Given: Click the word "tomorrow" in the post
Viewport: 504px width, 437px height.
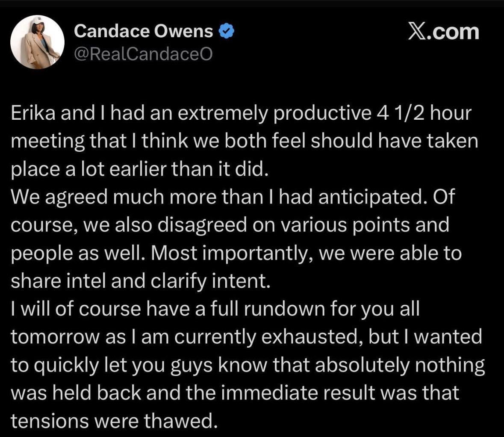Looking at the screenshot, I should pos(56,337).
